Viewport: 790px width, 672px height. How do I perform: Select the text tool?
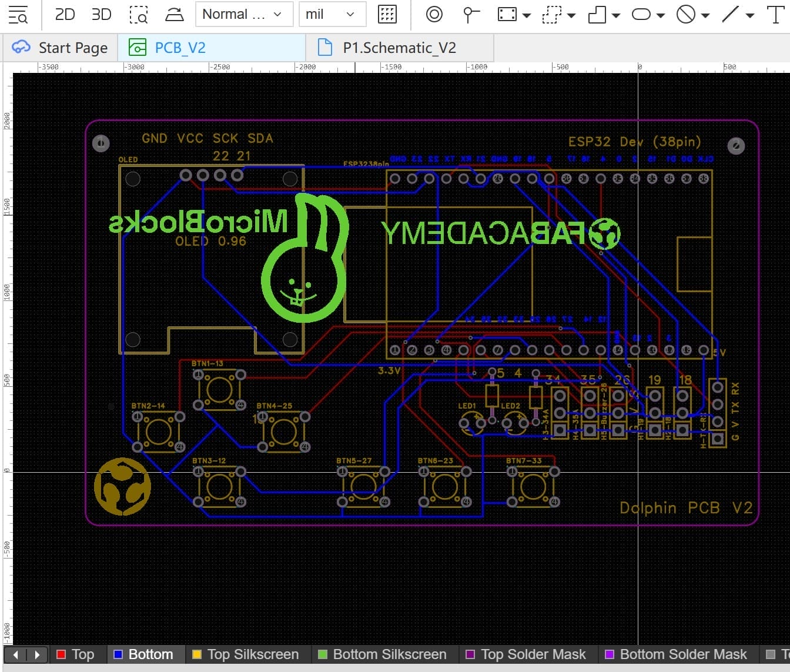point(776,14)
